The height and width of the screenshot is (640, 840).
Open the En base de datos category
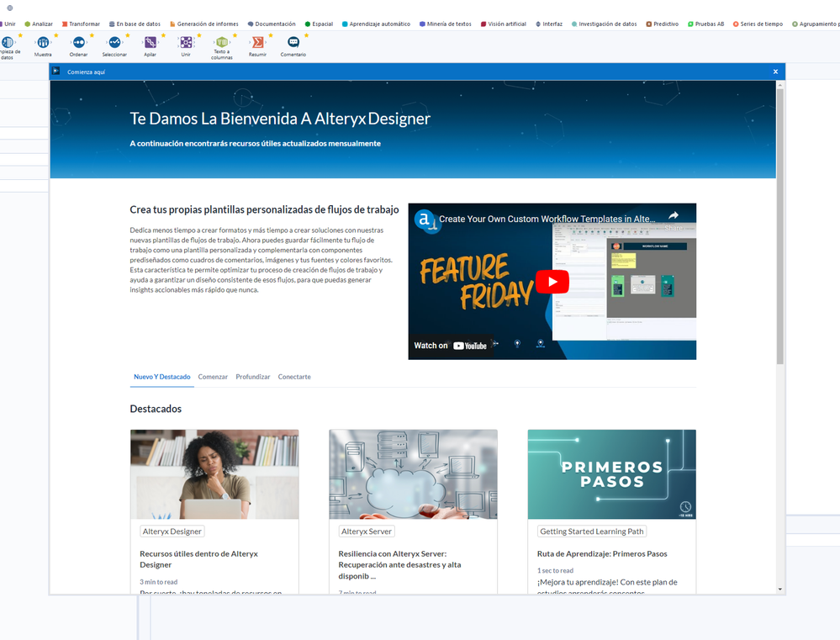tap(135, 24)
